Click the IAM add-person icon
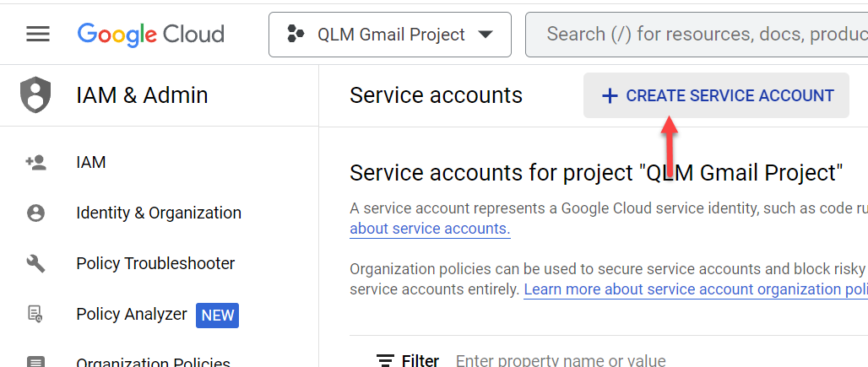 coord(36,163)
